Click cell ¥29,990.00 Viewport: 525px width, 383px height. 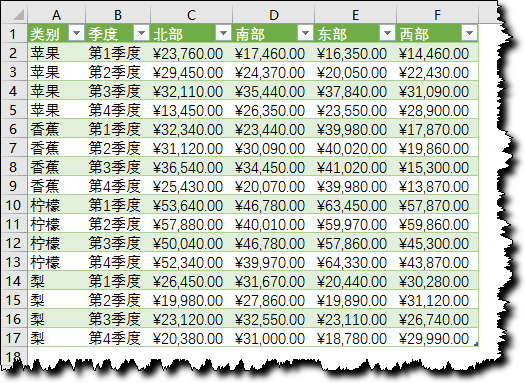(x=437, y=338)
